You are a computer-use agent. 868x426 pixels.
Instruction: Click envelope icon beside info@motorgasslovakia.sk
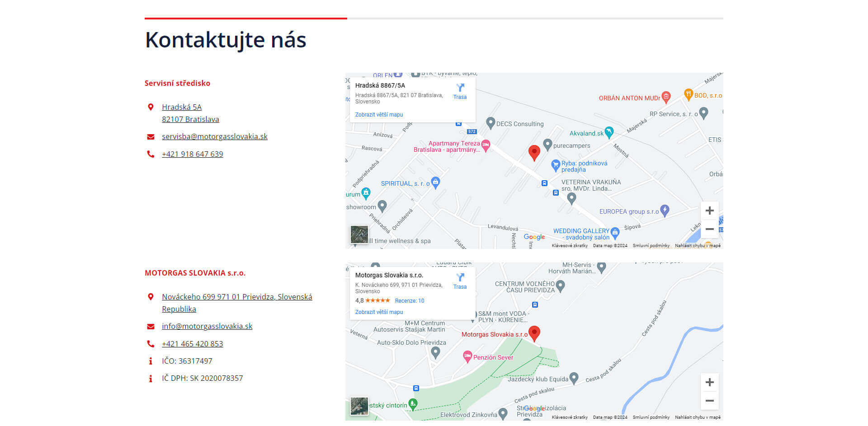coord(151,327)
